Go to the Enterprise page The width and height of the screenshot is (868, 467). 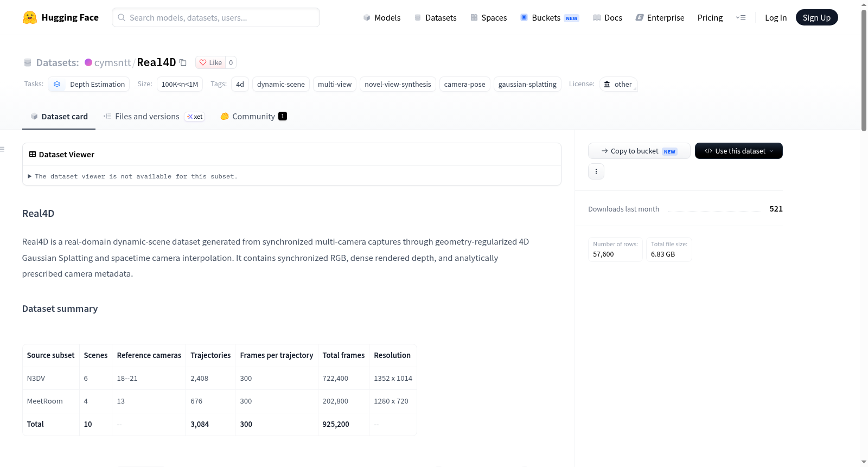(x=660, y=18)
